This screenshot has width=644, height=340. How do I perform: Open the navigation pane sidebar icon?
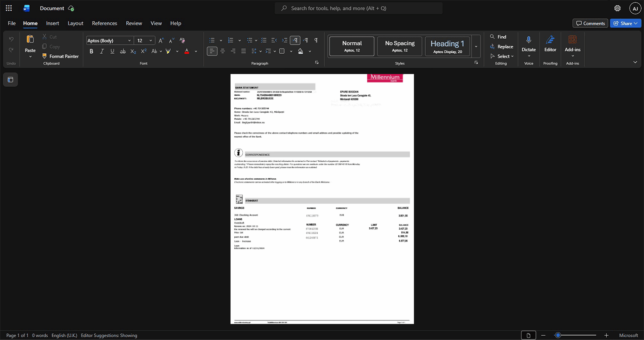pos(10,80)
